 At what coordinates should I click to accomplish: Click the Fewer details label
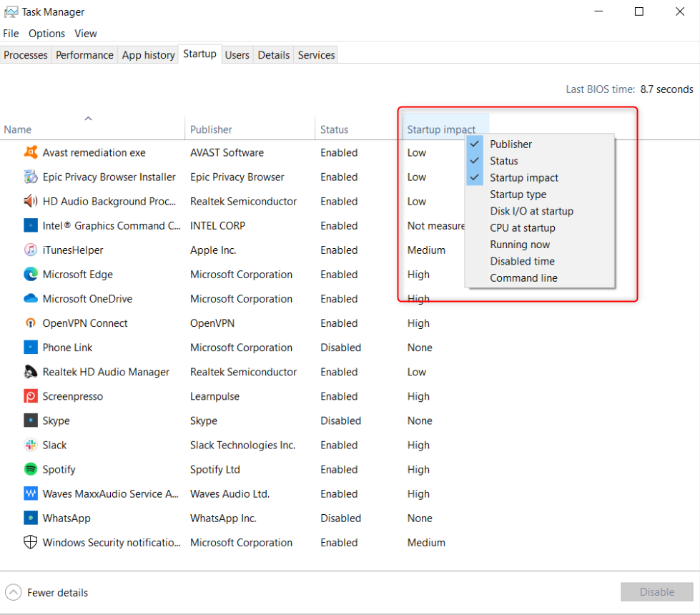click(x=57, y=593)
